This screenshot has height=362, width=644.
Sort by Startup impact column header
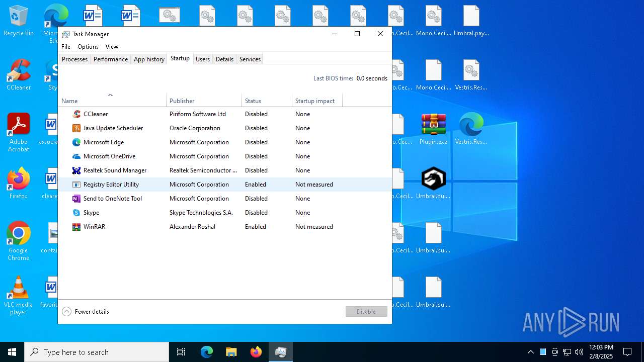tap(317, 101)
